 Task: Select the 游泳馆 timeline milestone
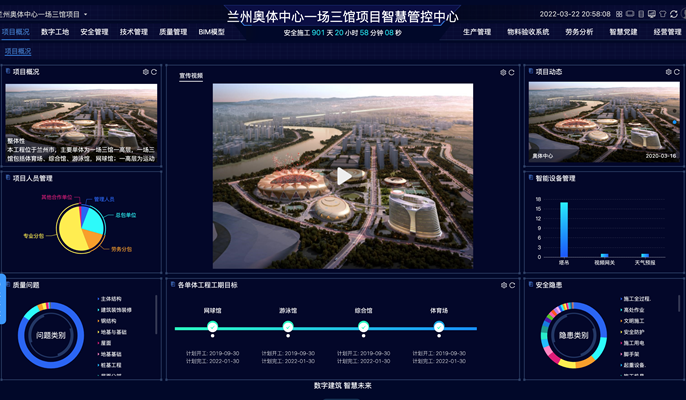pos(288,327)
